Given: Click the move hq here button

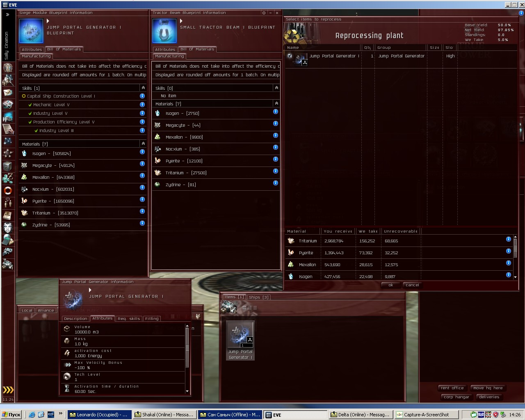Looking at the screenshot, I should pos(488,388).
